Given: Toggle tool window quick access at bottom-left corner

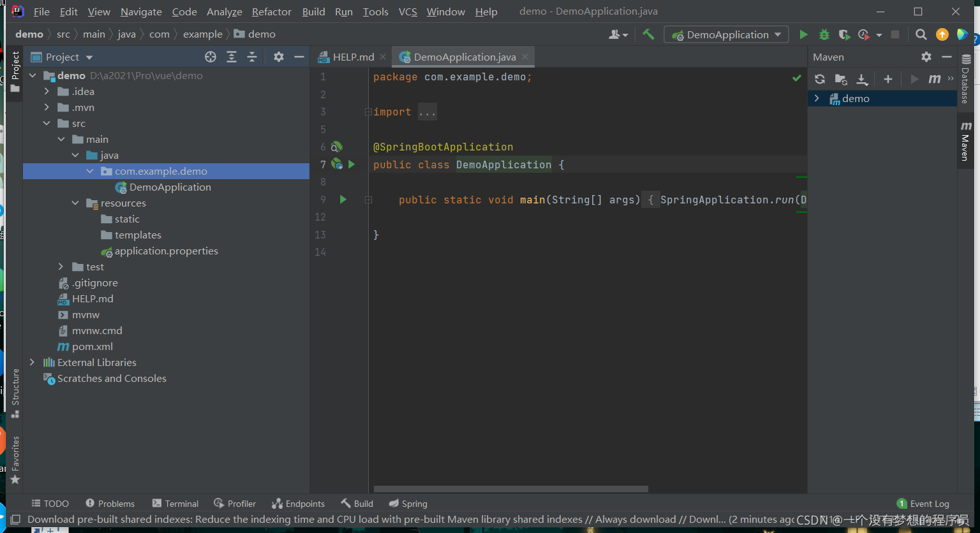Looking at the screenshot, I should point(16,520).
